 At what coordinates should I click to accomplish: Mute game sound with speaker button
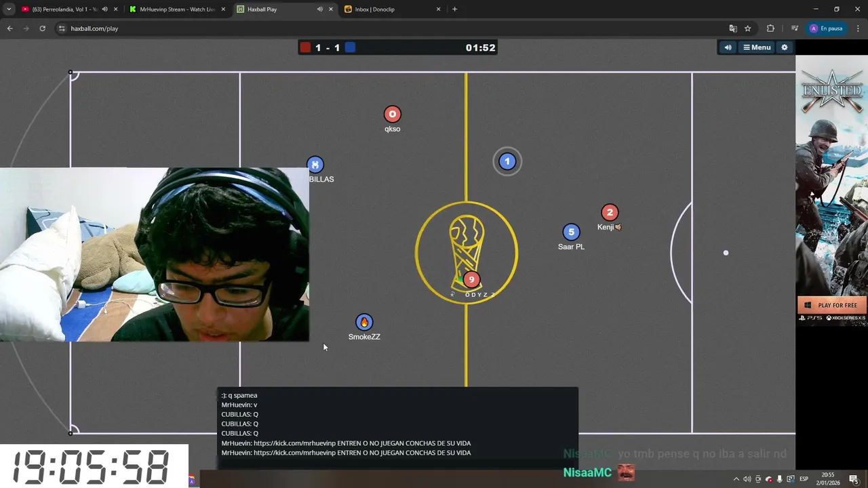pyautogui.click(x=728, y=47)
